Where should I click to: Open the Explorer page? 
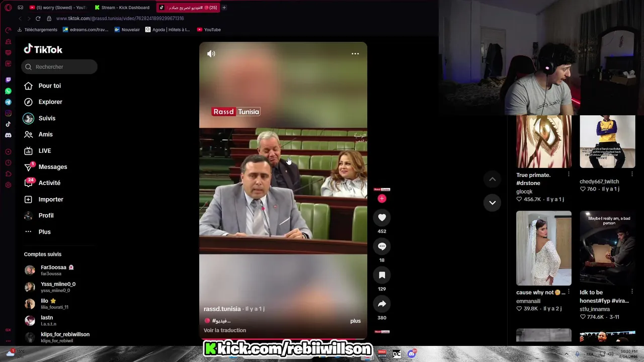[50, 102]
